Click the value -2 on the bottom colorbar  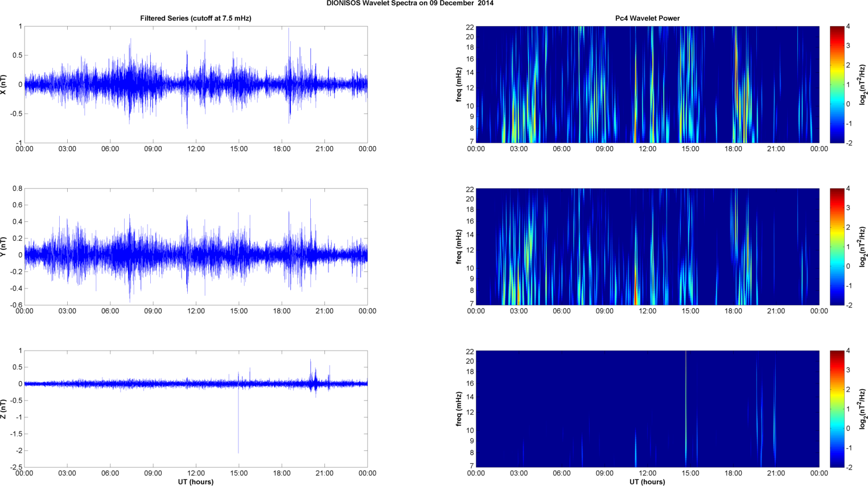coord(849,467)
